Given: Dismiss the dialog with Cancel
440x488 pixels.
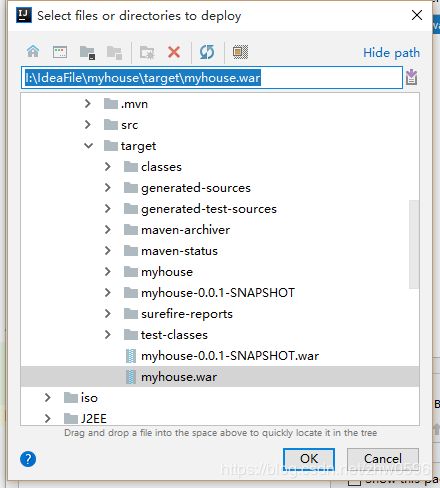Looking at the screenshot, I should tap(383, 459).
